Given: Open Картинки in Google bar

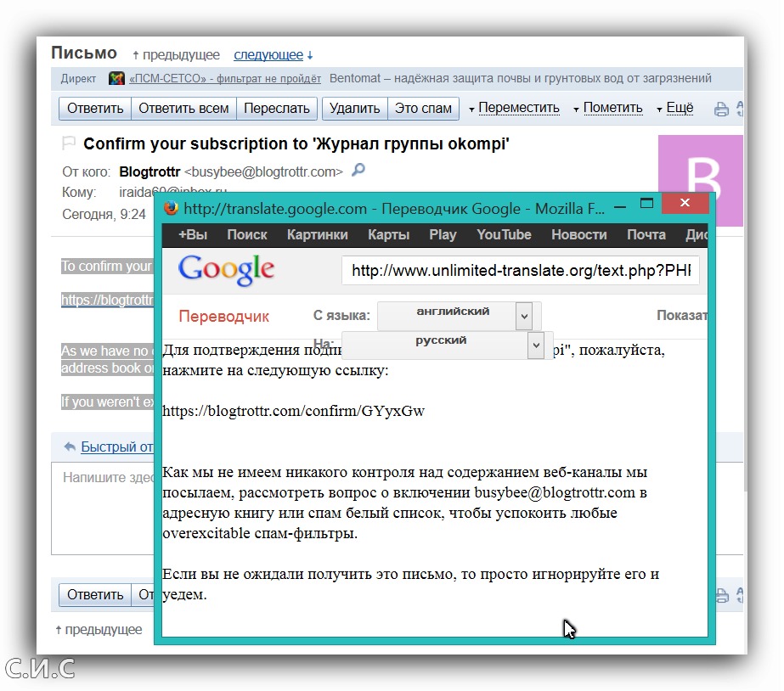Looking at the screenshot, I should pos(318,235).
